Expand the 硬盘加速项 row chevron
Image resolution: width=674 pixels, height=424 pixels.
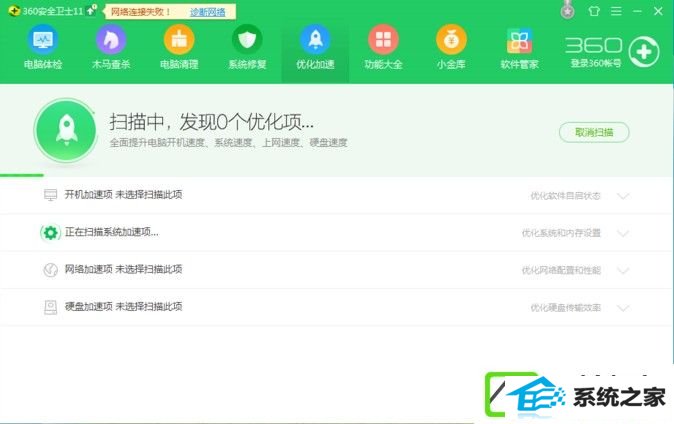tap(622, 308)
